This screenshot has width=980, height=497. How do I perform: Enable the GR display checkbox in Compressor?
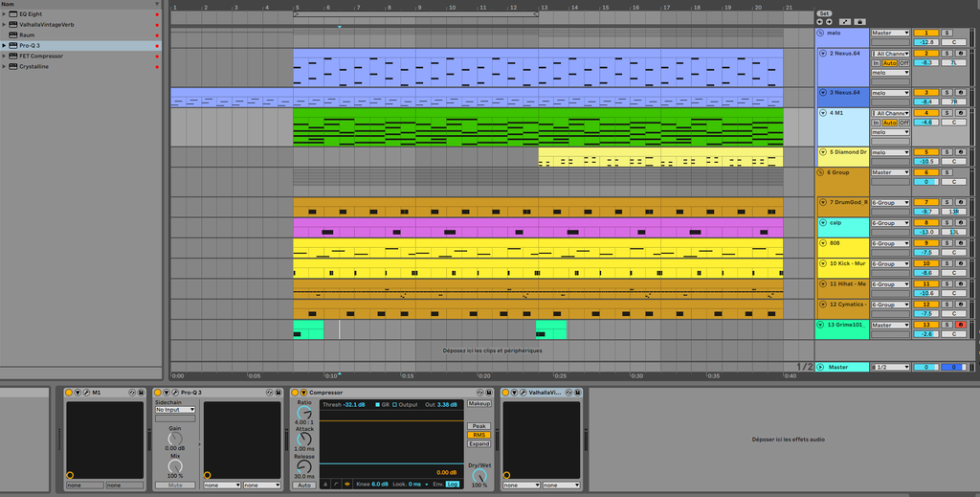coord(377,405)
